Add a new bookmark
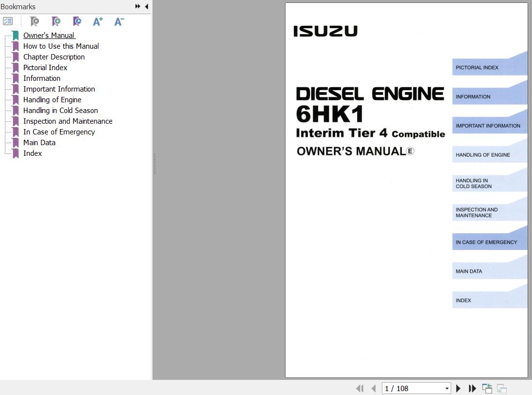This screenshot has height=395, width=532. [56, 21]
